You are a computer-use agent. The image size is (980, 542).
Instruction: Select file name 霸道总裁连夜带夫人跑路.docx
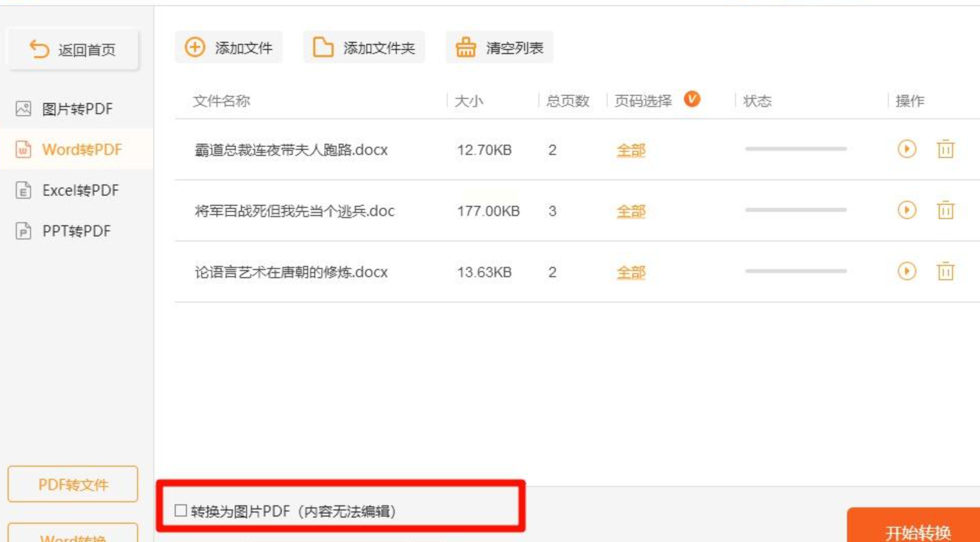tap(291, 150)
